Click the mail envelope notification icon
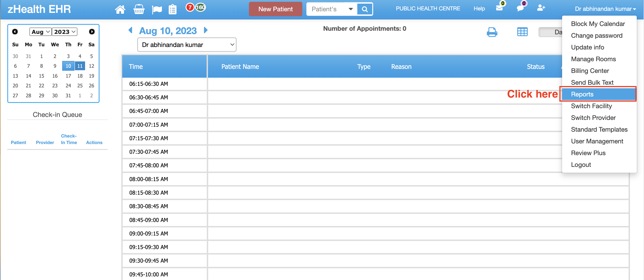Screen dimensions: 644x280 499,8
